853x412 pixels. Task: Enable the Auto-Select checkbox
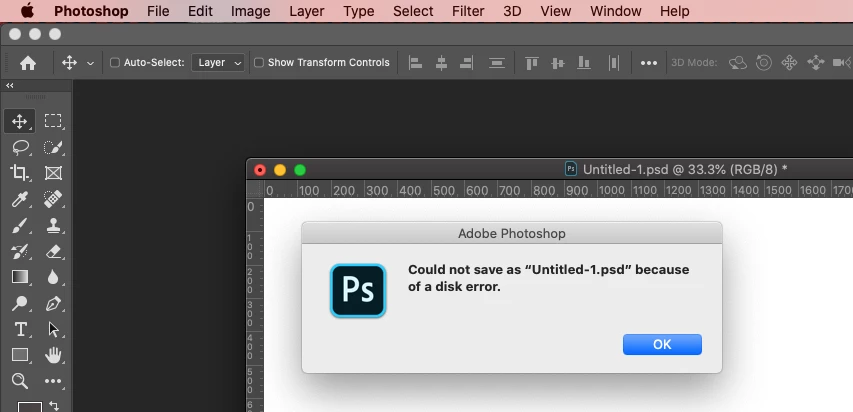[x=115, y=63]
